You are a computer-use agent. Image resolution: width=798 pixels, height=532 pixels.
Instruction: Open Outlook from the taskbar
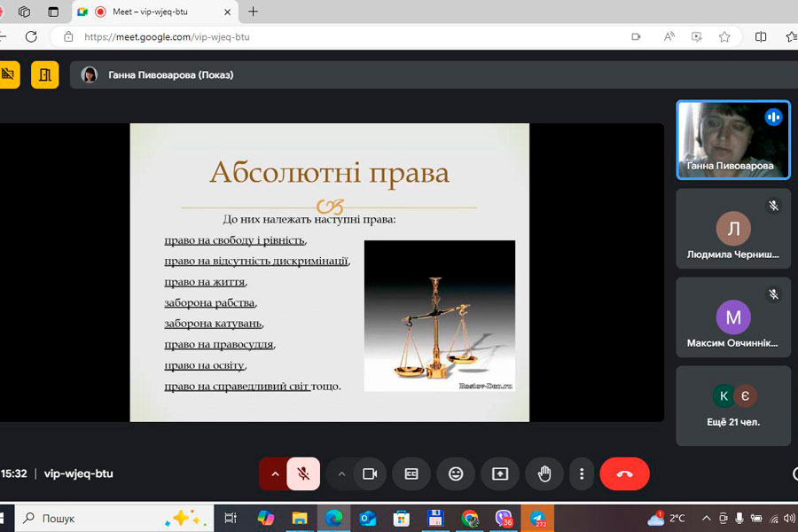tap(367, 518)
